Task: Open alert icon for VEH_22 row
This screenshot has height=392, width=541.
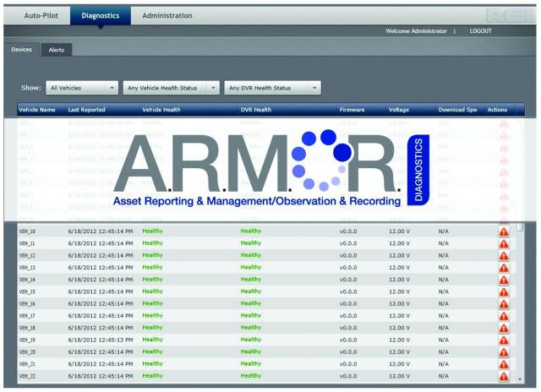Action: coord(504,376)
